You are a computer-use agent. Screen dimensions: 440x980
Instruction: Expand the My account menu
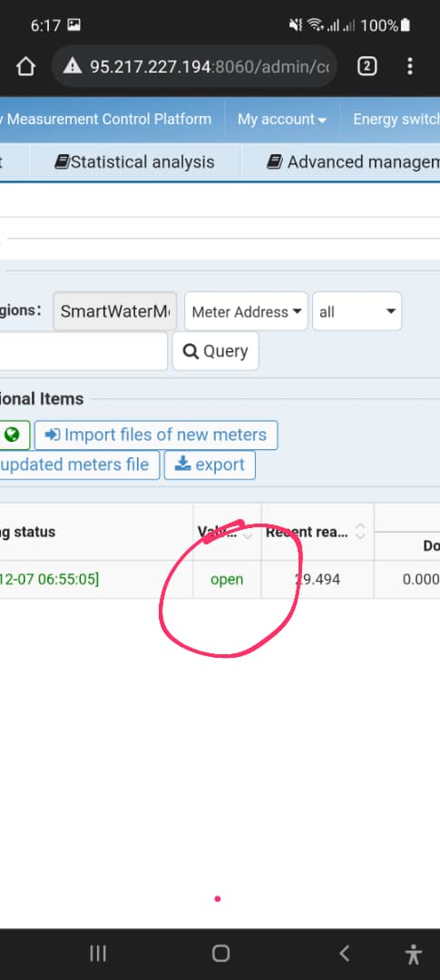[282, 120]
